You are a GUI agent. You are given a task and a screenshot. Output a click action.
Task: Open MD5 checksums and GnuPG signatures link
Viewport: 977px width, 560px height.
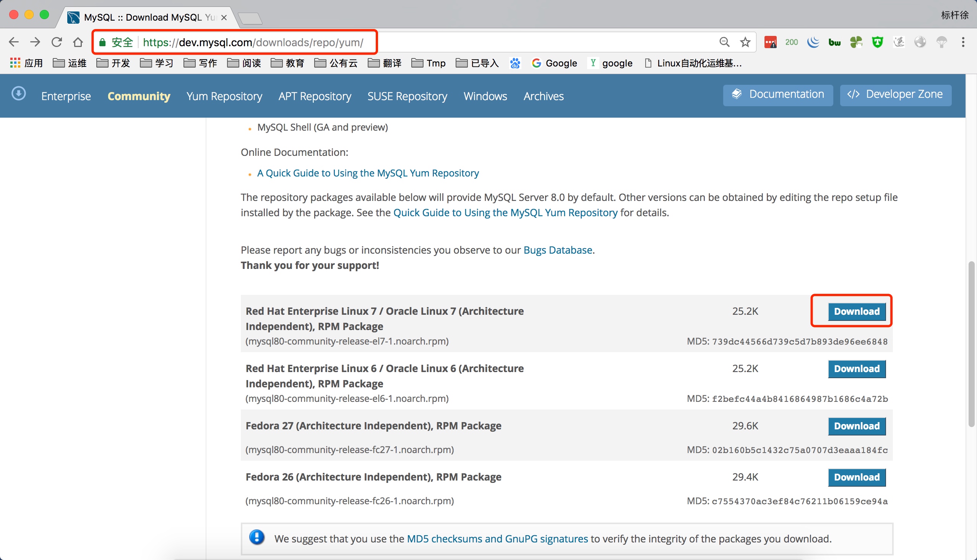[x=497, y=539]
